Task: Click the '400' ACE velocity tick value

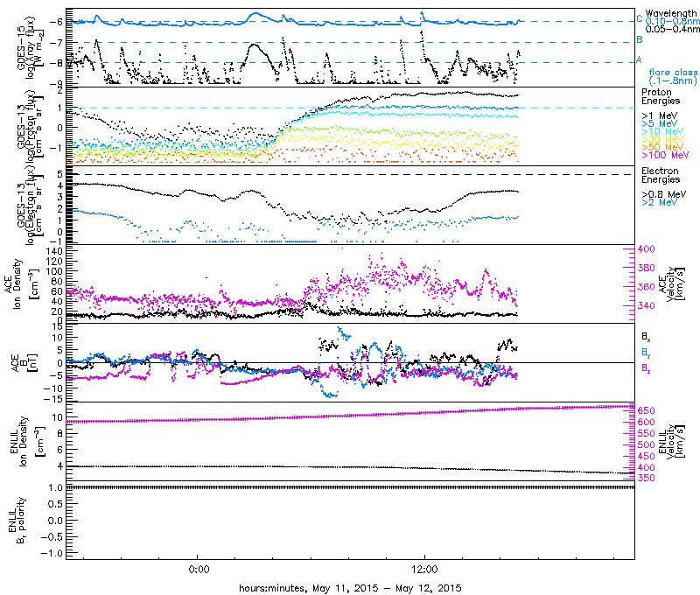Action: (x=646, y=248)
